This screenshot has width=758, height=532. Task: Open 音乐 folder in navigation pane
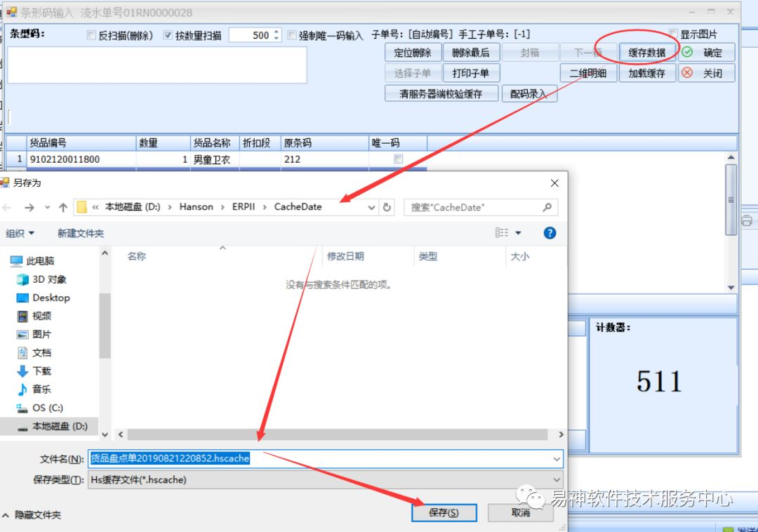pos(41,389)
